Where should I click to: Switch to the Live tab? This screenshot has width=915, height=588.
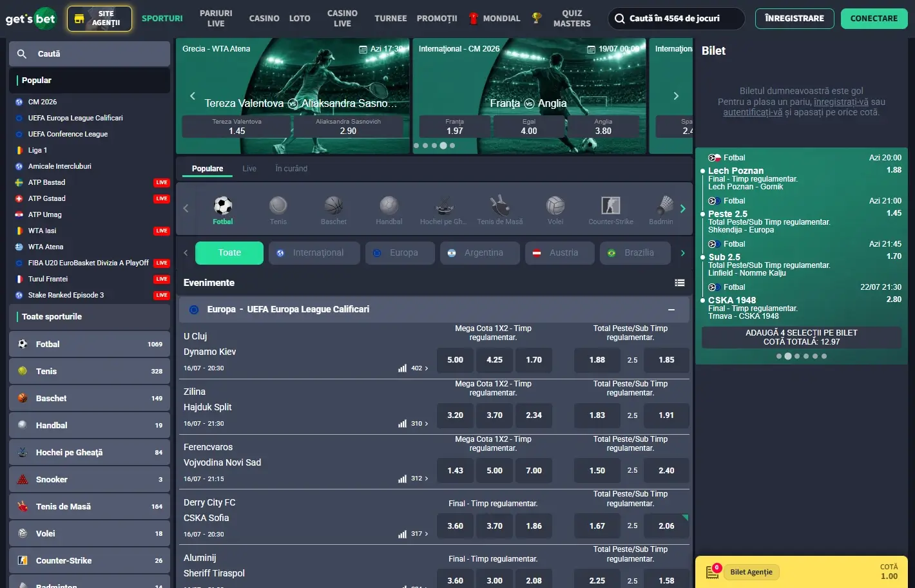(x=249, y=169)
